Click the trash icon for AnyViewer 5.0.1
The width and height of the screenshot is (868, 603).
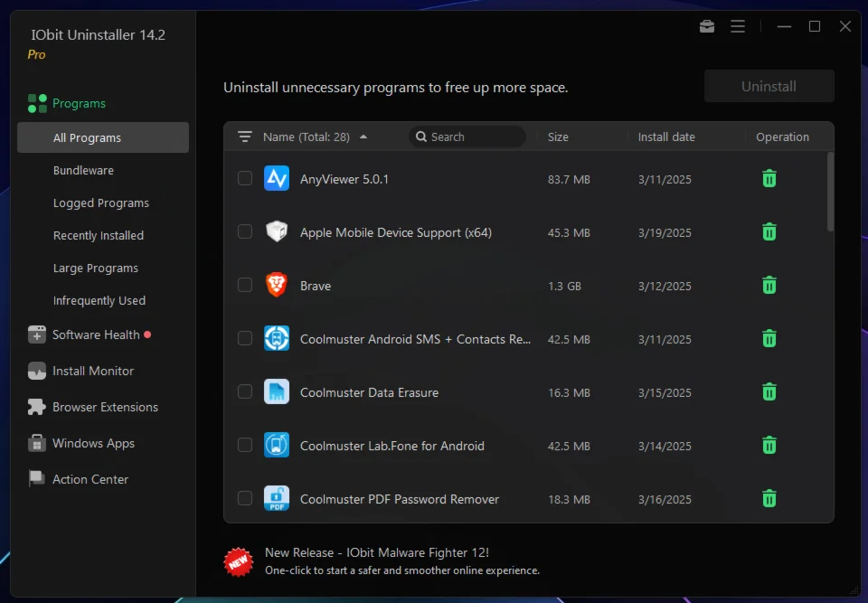[x=769, y=178]
